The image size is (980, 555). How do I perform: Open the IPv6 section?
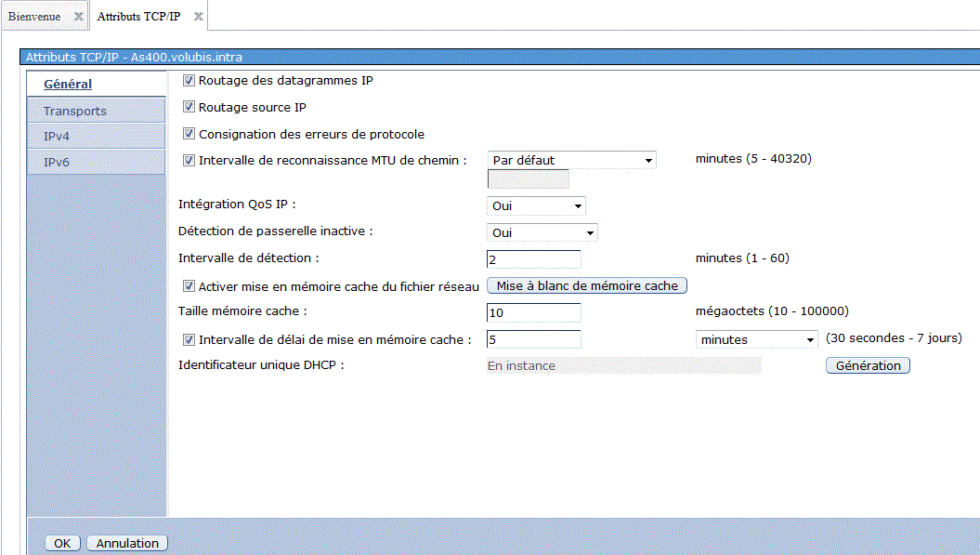click(x=97, y=162)
